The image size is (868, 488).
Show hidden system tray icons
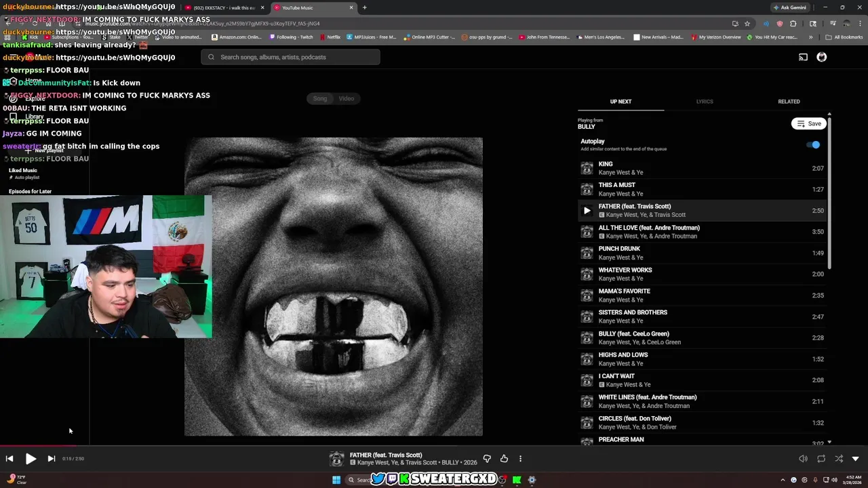click(783, 480)
